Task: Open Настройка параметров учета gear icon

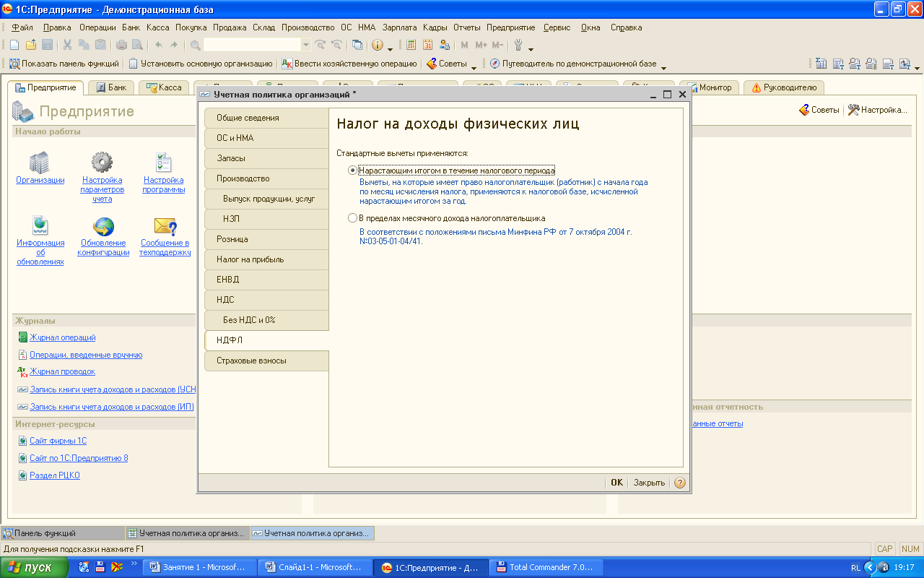Action: [102, 162]
